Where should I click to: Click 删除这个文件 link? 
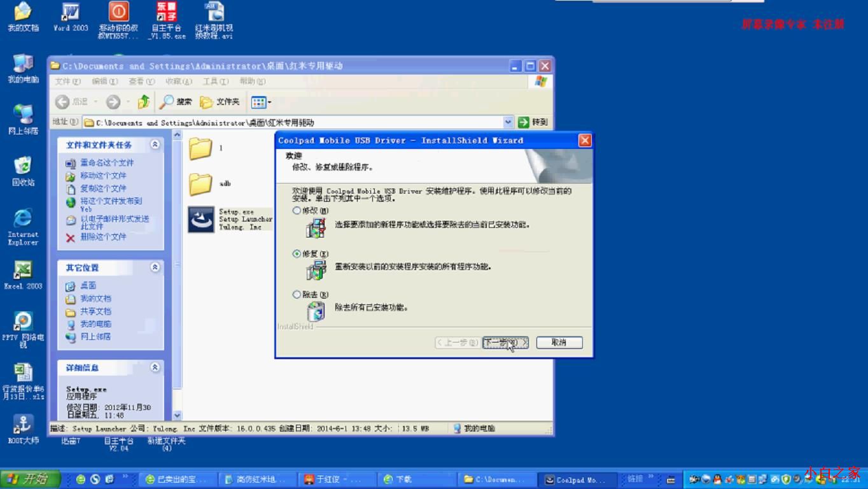click(x=103, y=237)
